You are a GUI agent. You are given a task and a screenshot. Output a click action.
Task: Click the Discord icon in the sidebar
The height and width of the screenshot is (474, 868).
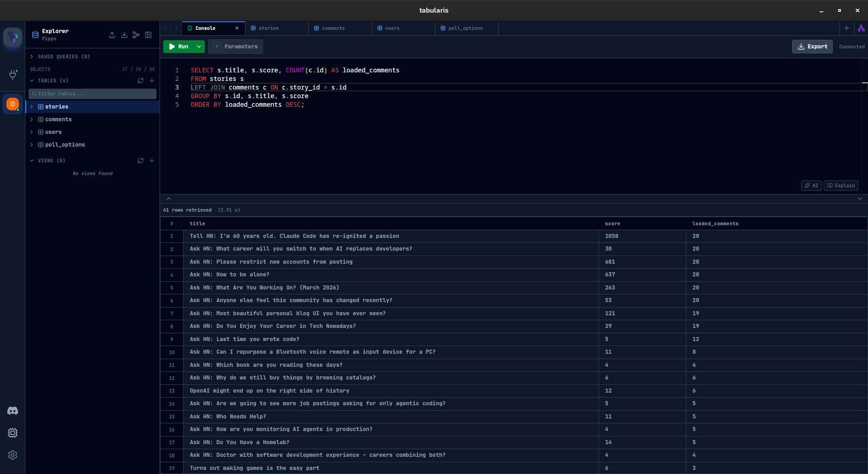click(x=12, y=411)
